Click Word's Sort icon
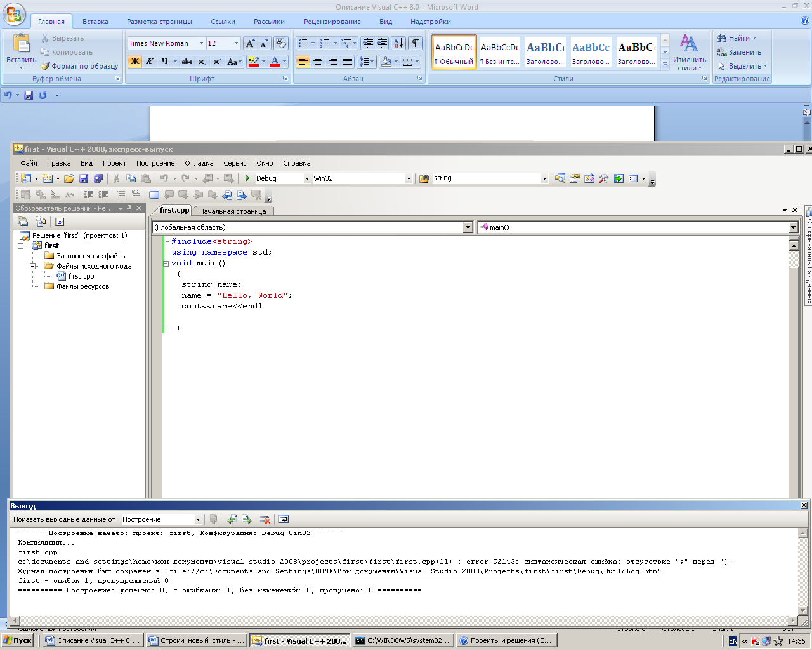Viewport: 812px width, 650px height. 398,43
